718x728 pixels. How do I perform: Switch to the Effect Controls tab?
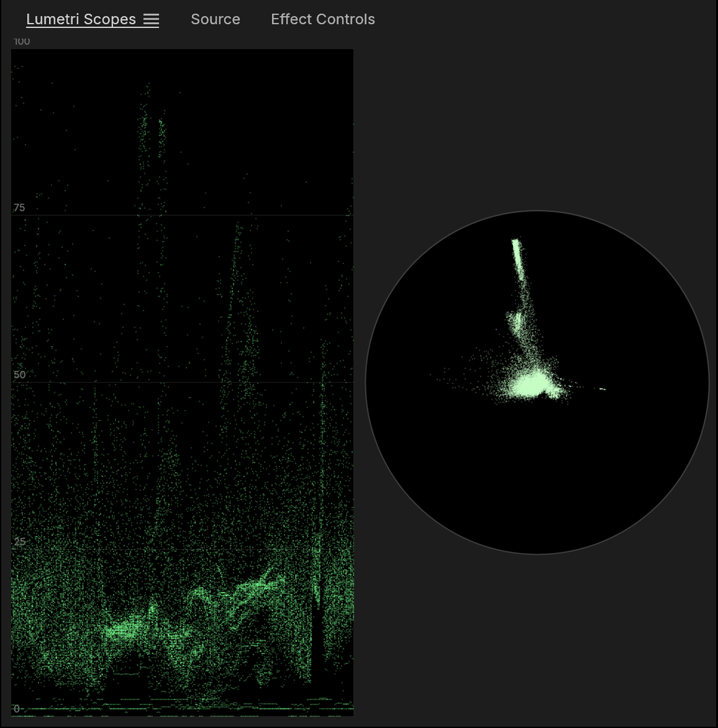click(x=322, y=20)
